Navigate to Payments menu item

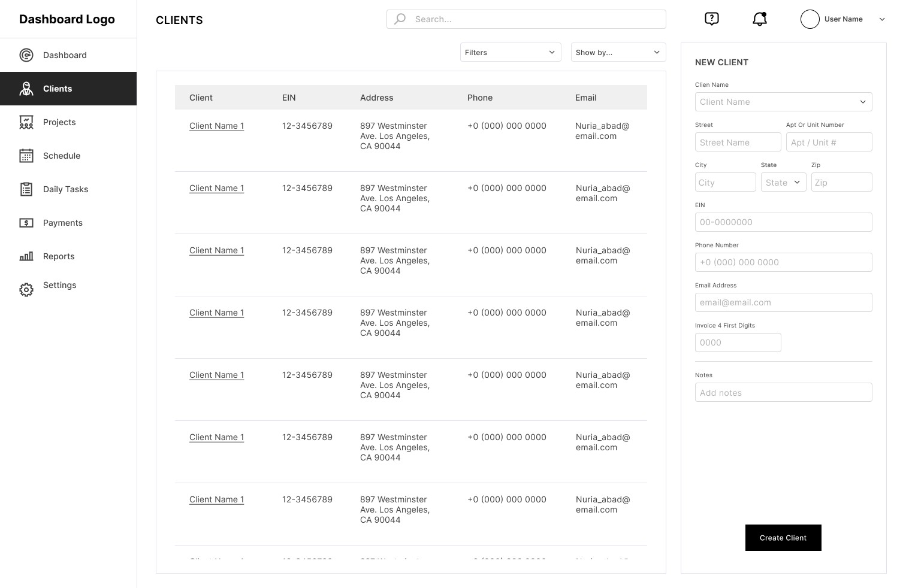click(x=63, y=223)
